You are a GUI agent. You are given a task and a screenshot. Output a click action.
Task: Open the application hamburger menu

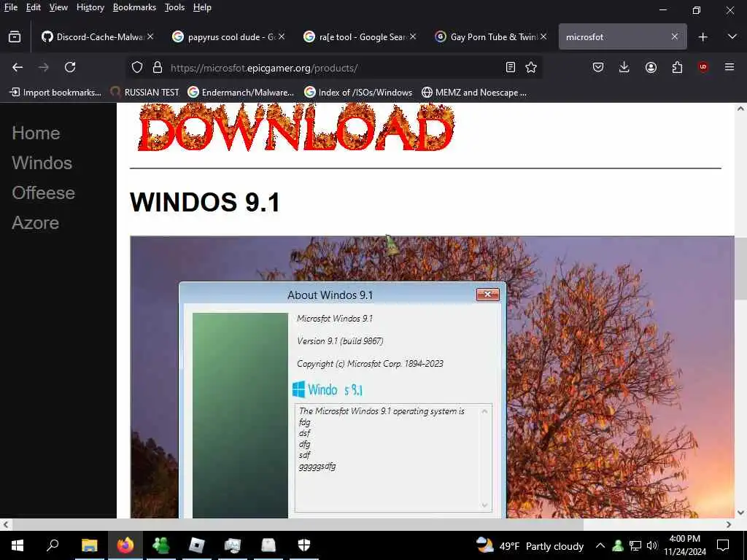tap(729, 67)
